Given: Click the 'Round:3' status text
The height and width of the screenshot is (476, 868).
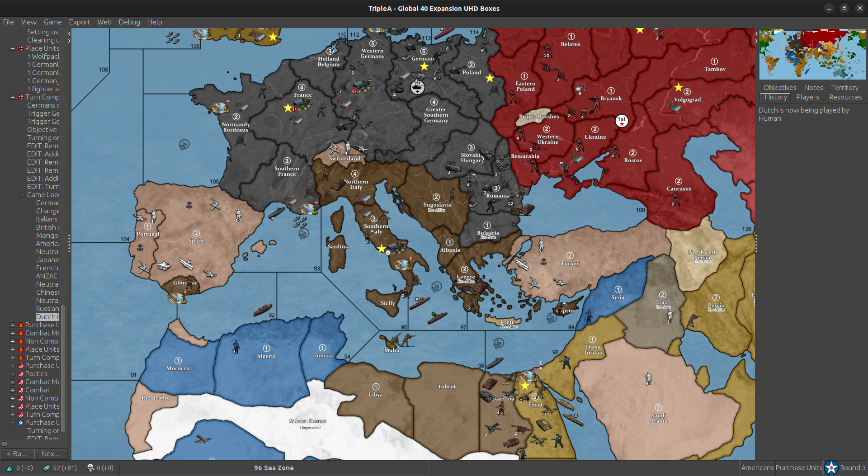Looking at the screenshot, I should coord(853,468).
